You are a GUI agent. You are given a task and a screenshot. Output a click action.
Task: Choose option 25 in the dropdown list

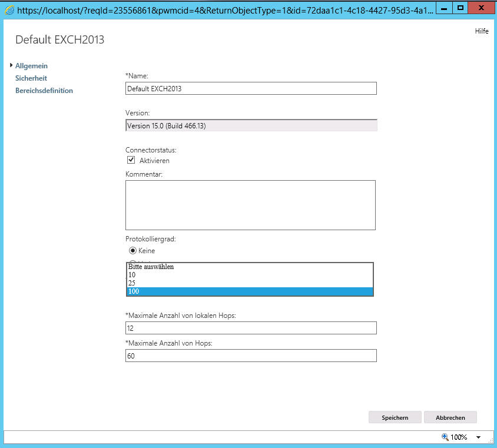[250, 283]
